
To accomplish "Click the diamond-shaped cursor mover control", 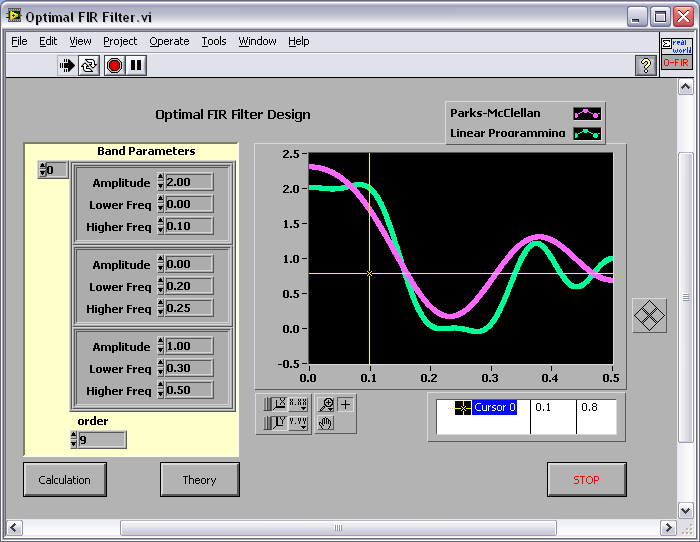I will (650, 316).
